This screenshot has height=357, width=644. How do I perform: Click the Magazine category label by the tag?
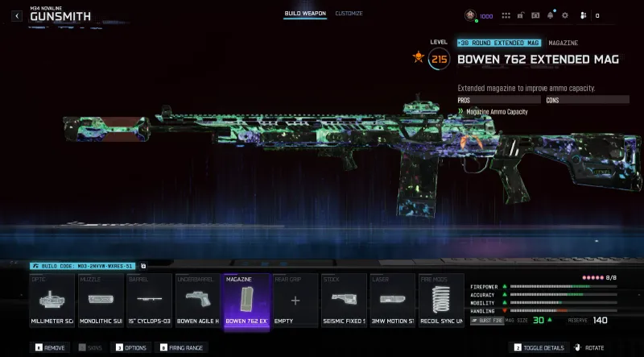coord(563,43)
